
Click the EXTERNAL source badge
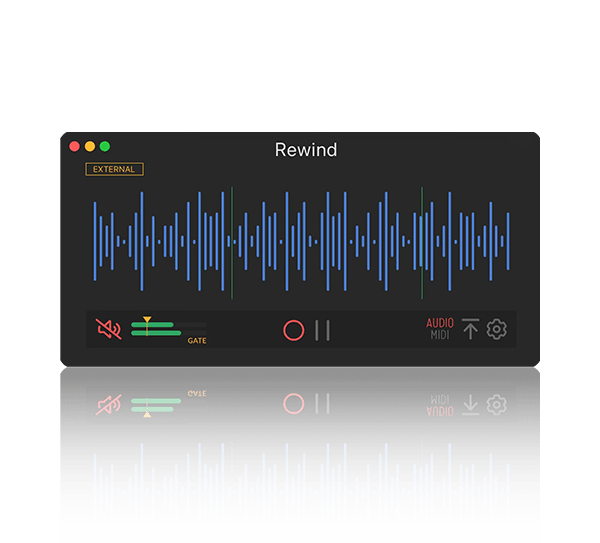pos(114,170)
